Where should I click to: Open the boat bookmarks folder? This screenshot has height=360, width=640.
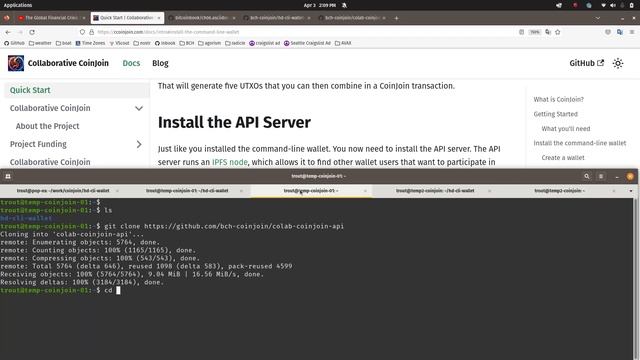(x=64, y=43)
